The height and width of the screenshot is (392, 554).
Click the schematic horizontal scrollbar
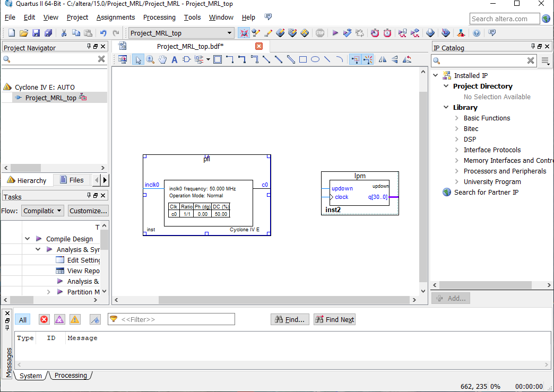[284, 300]
